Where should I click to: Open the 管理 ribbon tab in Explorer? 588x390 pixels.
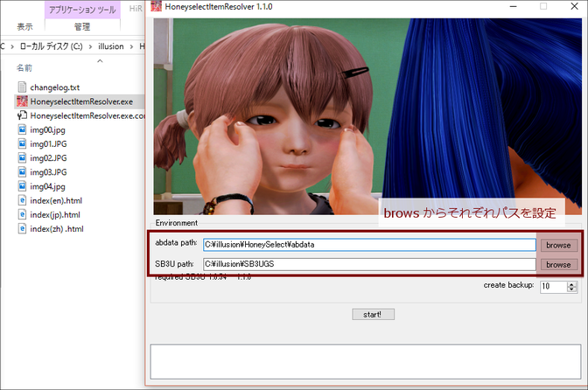(x=82, y=26)
